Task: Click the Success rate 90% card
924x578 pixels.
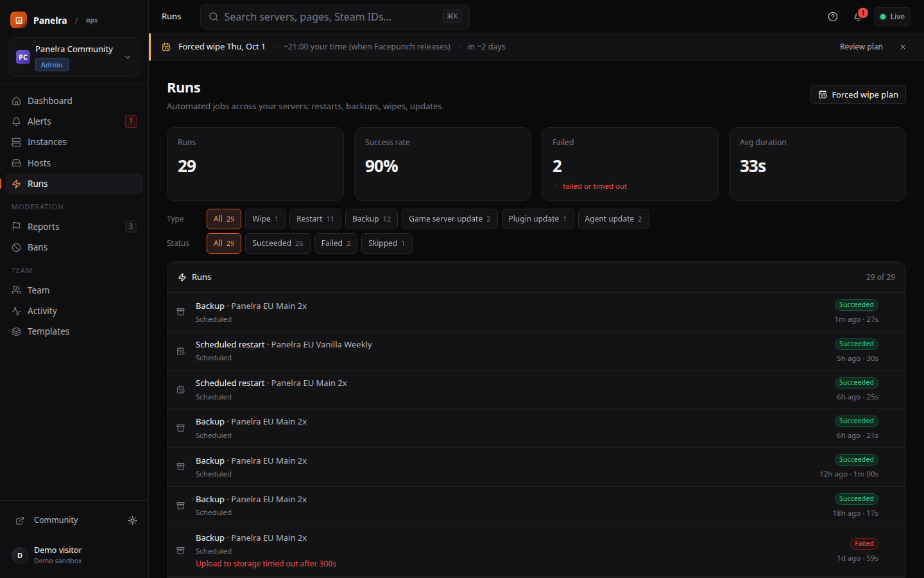Action: pos(443,164)
